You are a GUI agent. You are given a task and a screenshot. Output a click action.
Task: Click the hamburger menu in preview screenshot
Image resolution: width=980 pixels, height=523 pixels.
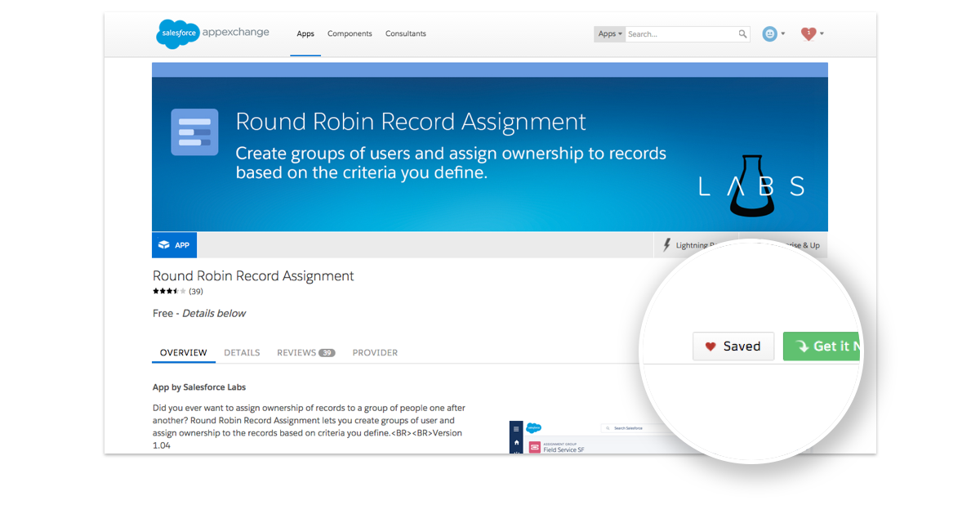point(516,428)
